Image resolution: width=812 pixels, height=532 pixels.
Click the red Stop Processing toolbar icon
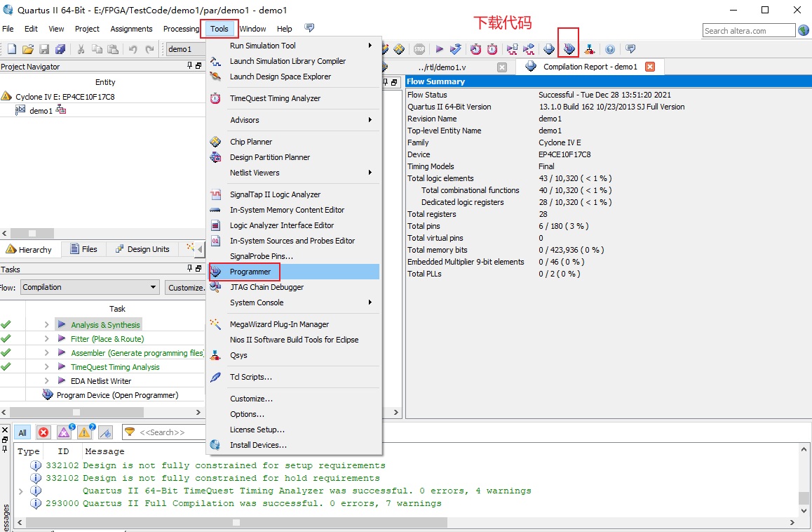coord(419,49)
